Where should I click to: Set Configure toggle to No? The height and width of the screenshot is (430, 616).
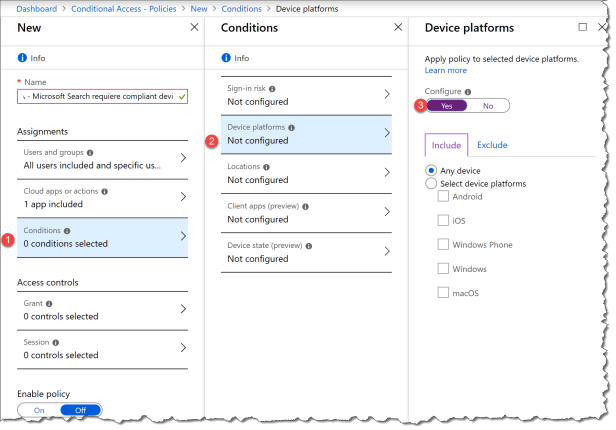click(488, 106)
